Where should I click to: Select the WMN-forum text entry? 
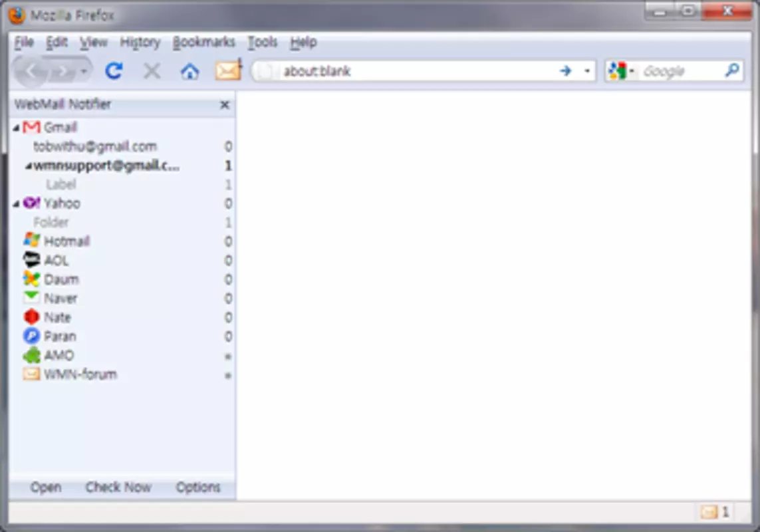(80, 374)
